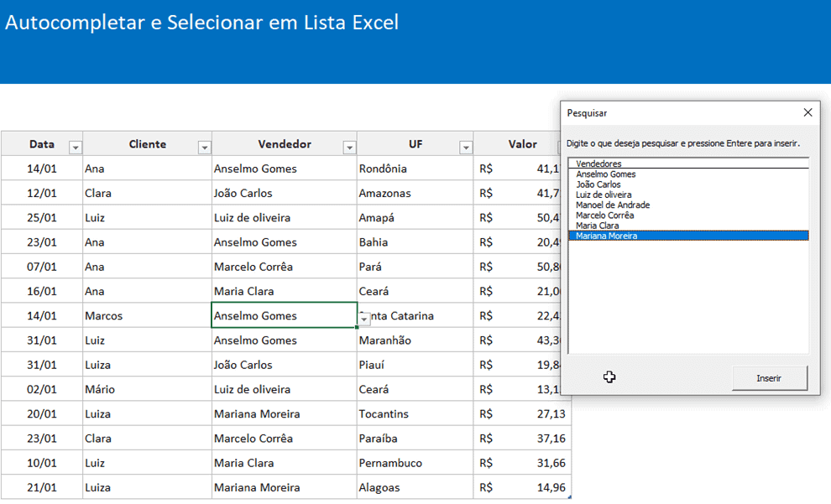Select the first 14/01 date cell
Viewport: 831px width, 504px height.
tap(40, 168)
